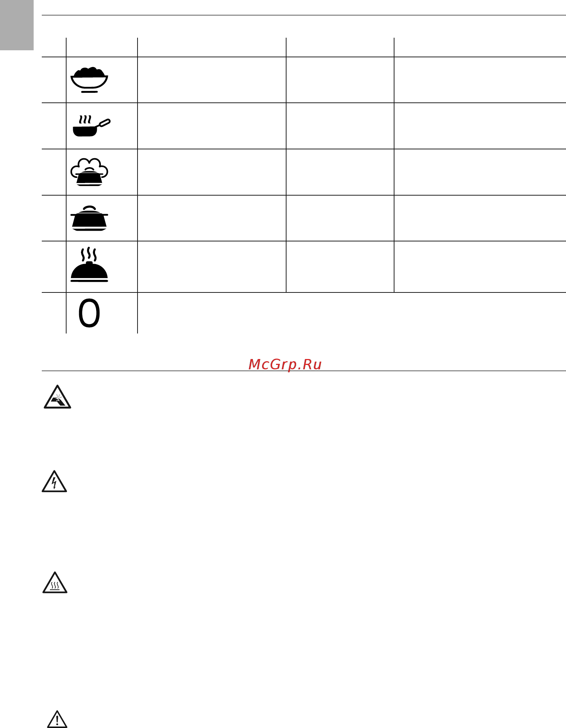This screenshot has width=566, height=728.
Task: Click the hand injury warning triangle
Action: pyautogui.click(x=57, y=397)
